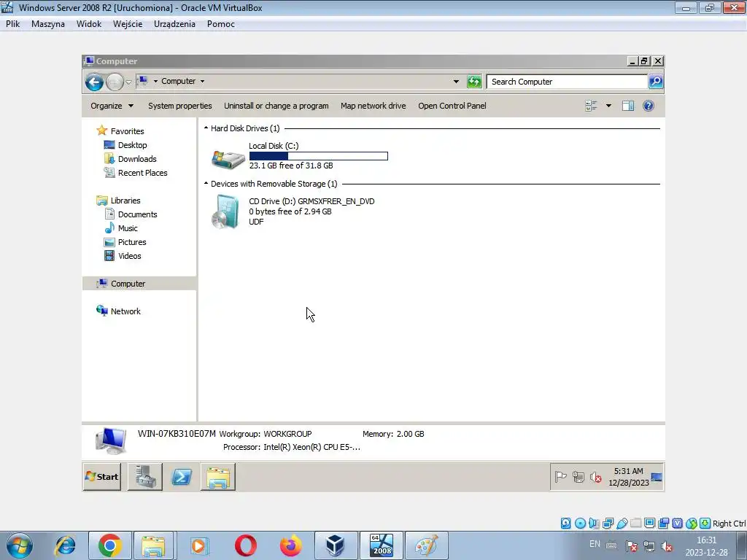Click media player icon on host taskbar
The height and width of the screenshot is (560, 747).
point(198,545)
